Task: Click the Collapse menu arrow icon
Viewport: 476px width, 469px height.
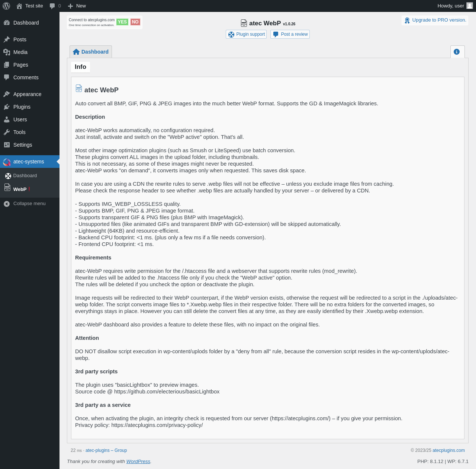Action: 7,204
